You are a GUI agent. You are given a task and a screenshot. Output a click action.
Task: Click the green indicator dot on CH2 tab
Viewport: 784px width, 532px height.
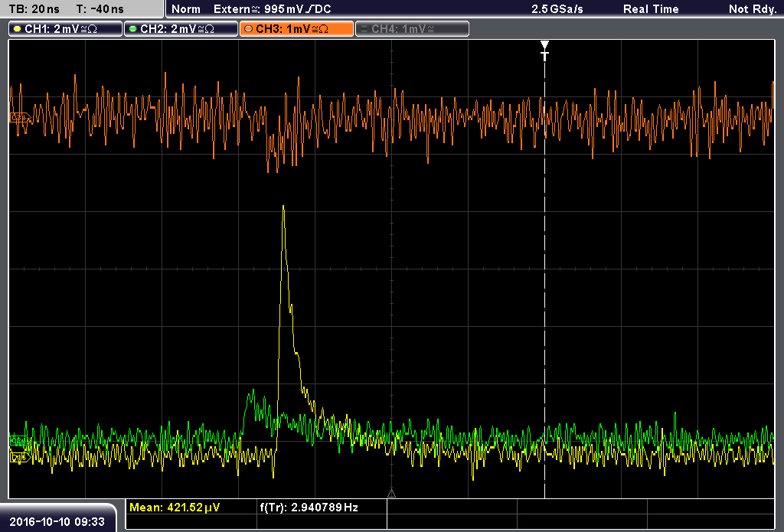[133, 29]
